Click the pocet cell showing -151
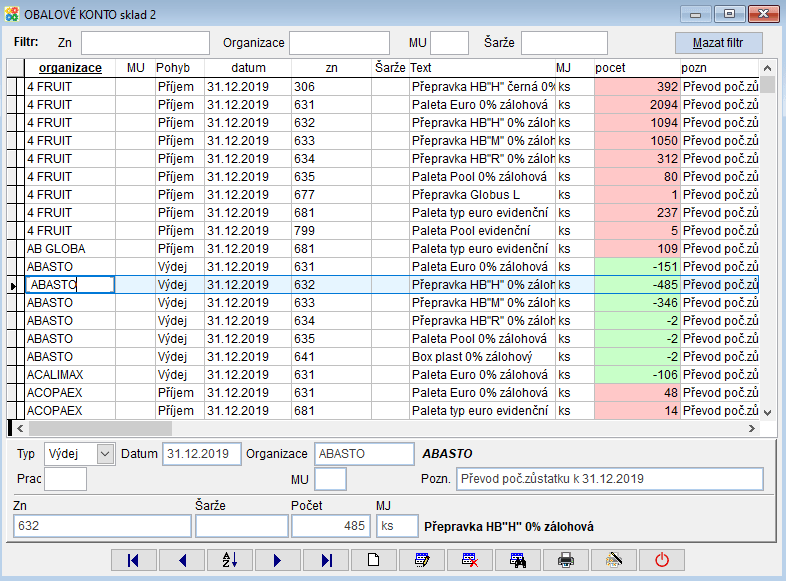 [x=637, y=267]
